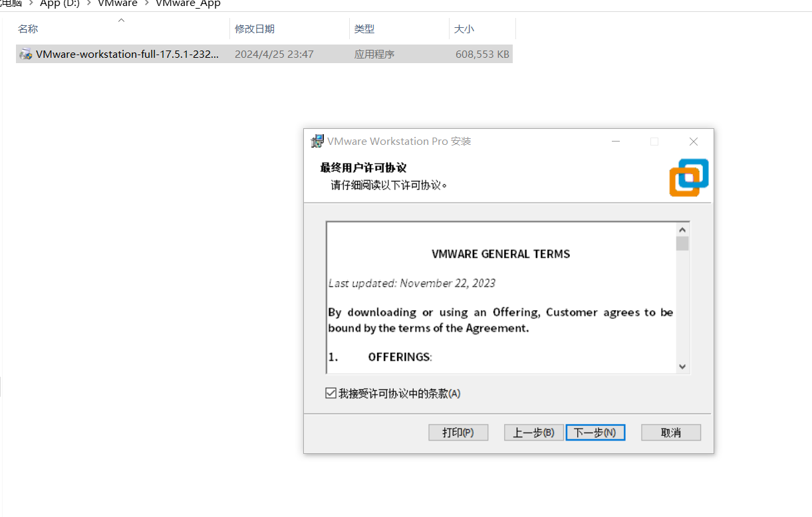Open the VMware breadcrumb folder

coord(118,3)
